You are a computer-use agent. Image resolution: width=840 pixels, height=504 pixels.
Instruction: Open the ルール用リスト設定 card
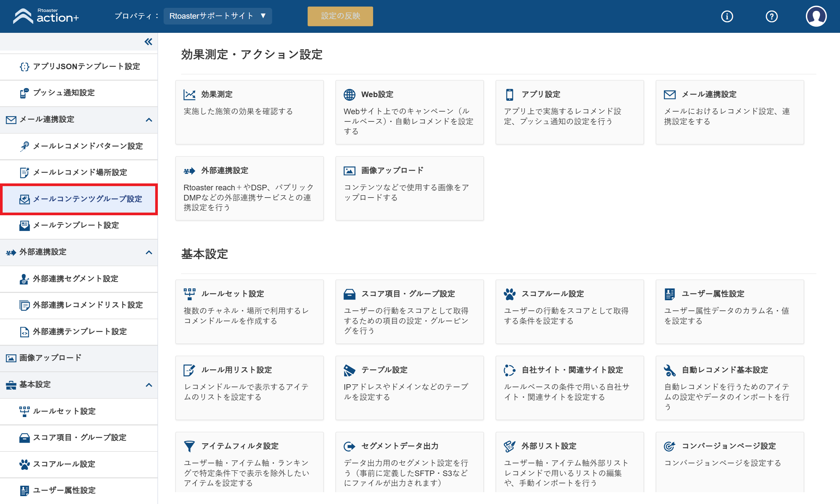click(249, 388)
